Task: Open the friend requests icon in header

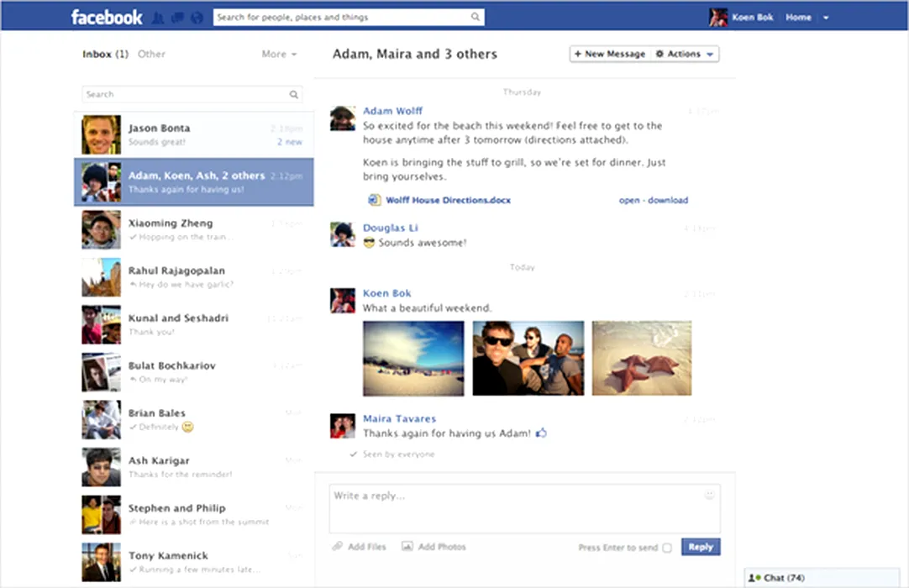Action: click(155, 18)
